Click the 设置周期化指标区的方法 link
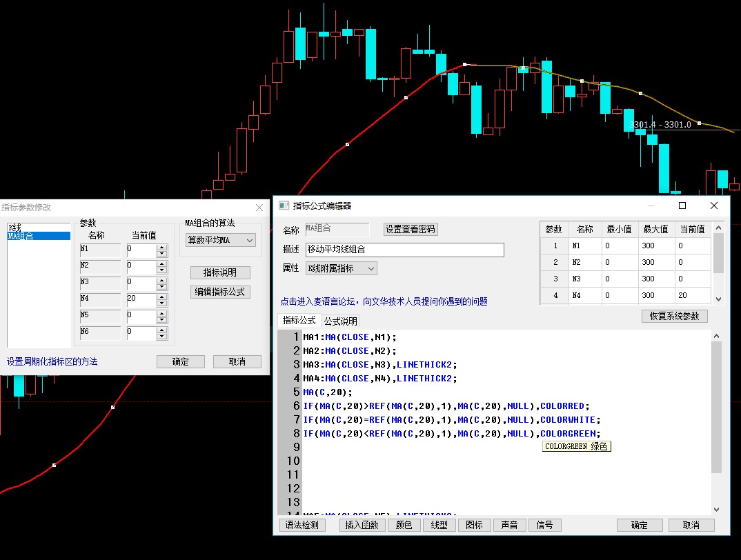Viewport: 741px width, 560px height. pyautogui.click(x=52, y=361)
